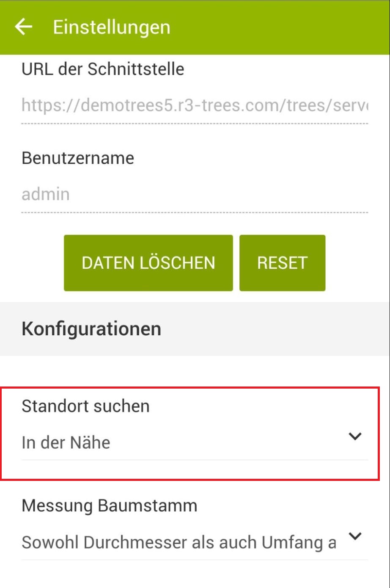Click the dotted underline below admin
The height and width of the screenshot is (588, 390).
click(x=195, y=213)
